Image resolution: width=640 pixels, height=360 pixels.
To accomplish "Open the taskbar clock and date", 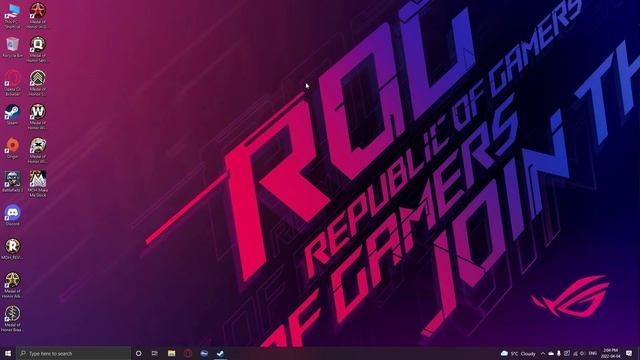I will click(610, 353).
